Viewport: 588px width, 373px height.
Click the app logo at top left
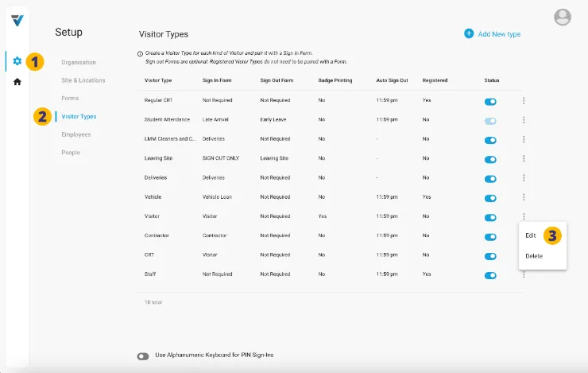click(17, 20)
